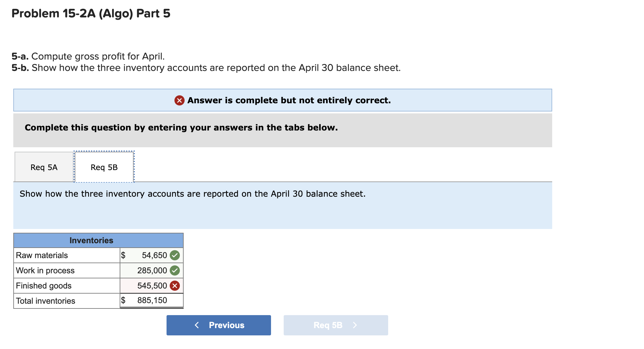Open the Req 5A tab

[x=44, y=167]
